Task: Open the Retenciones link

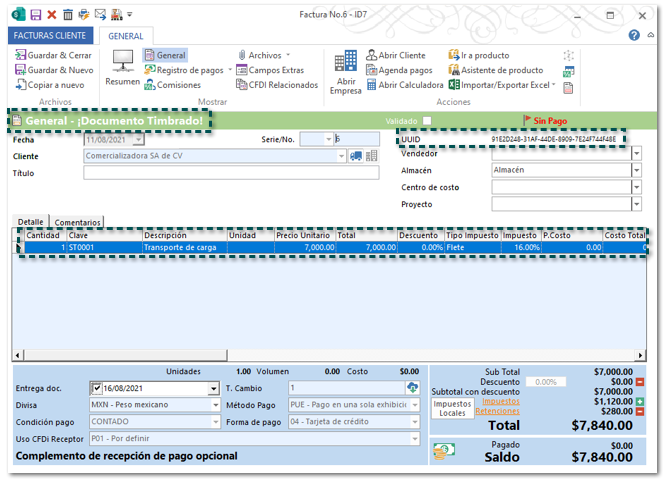Action: (497, 411)
